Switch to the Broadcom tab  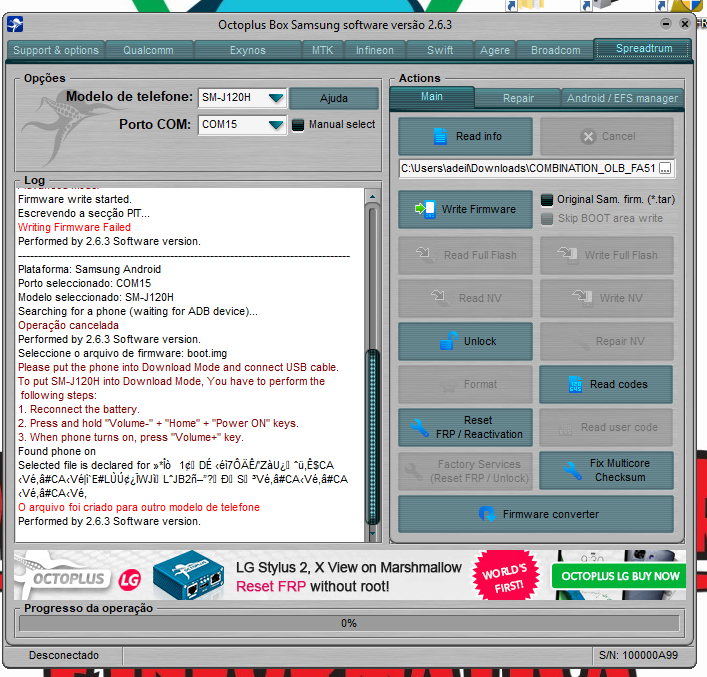coord(556,50)
